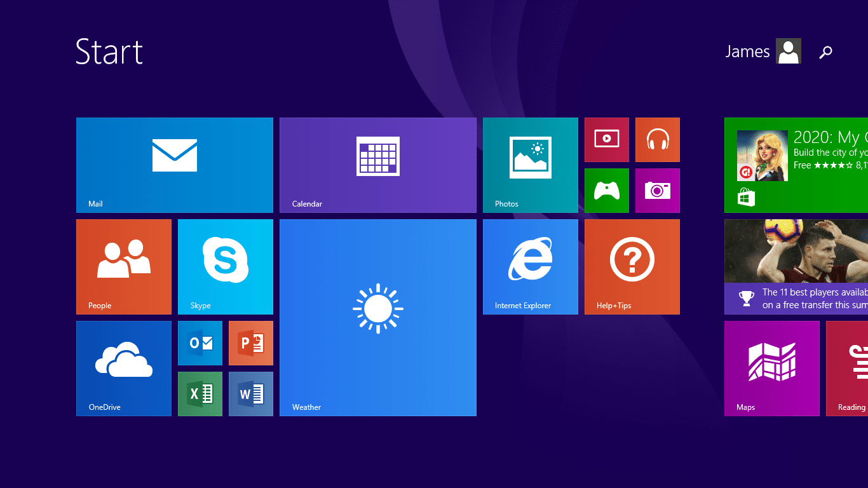This screenshot has height=488, width=868.
Task: Check the forecast in the Weather tile
Action: pyautogui.click(x=377, y=318)
